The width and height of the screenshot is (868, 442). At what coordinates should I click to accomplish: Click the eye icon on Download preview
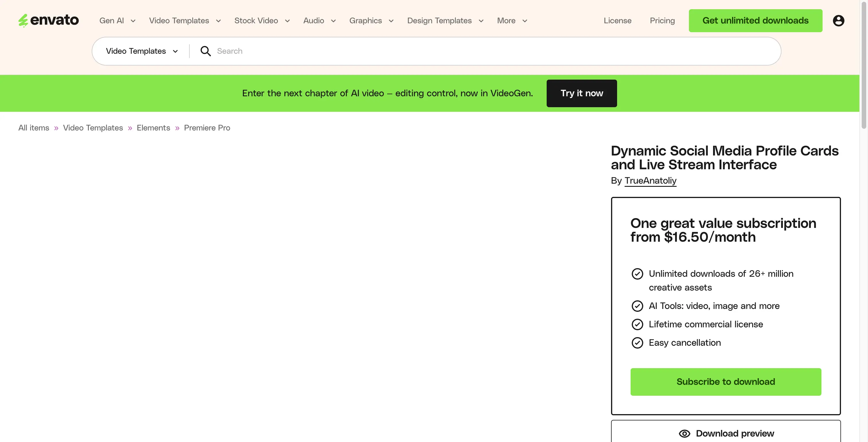click(x=684, y=433)
